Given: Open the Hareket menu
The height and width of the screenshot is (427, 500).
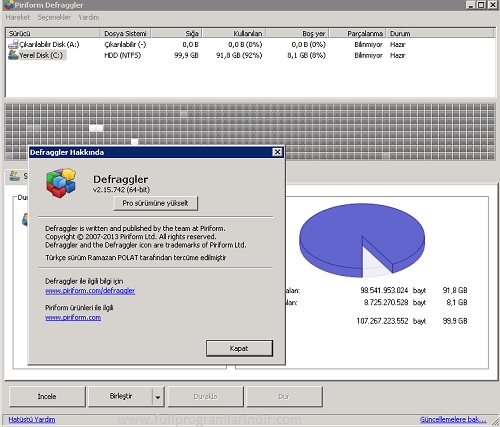Looking at the screenshot, I should click(x=18, y=17).
